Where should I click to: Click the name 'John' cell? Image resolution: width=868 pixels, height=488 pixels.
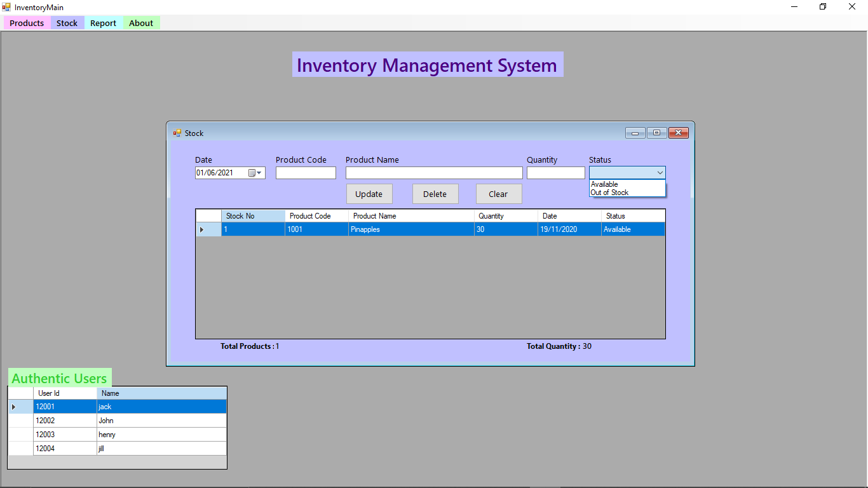[161, 421]
